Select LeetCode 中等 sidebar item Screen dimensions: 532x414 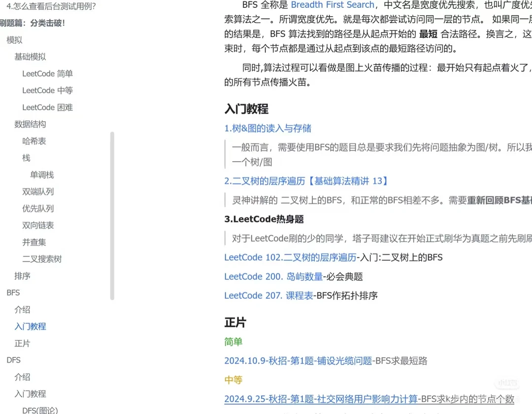tap(47, 90)
